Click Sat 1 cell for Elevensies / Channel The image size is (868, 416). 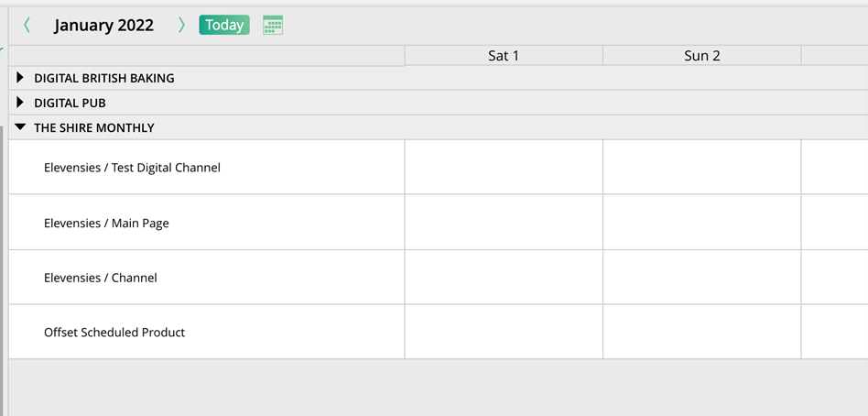click(504, 278)
